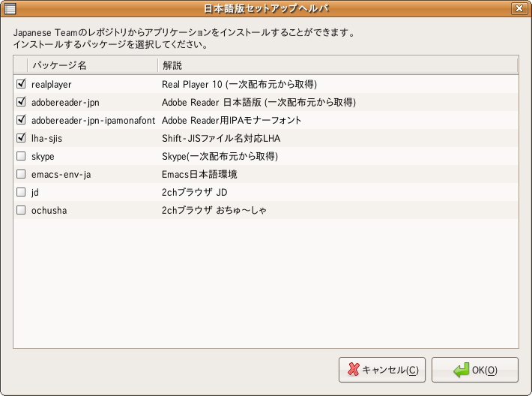
Task: Uncheck the lha-sjis package checkbox
Action: click(x=21, y=138)
